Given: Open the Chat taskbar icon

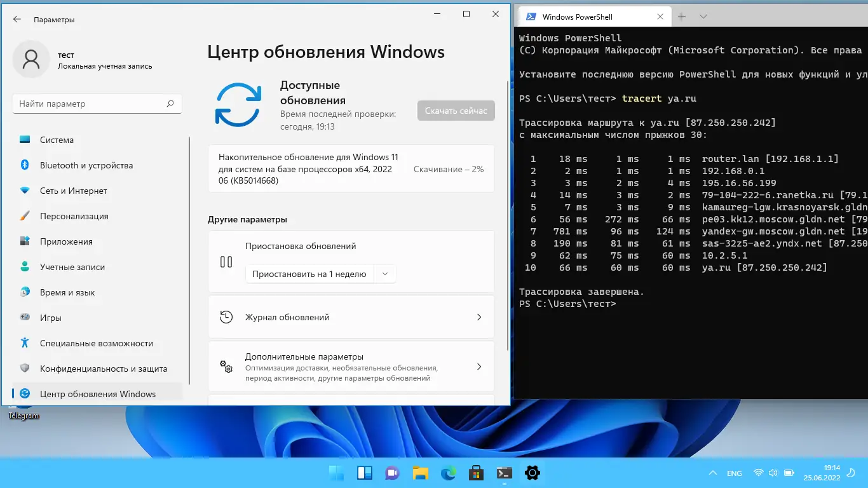Looking at the screenshot, I should (393, 473).
